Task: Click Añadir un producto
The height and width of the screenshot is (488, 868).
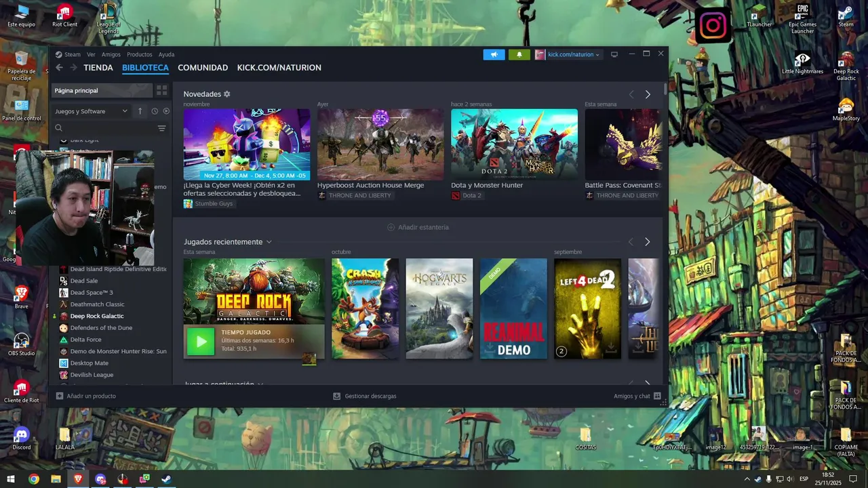Action: [x=86, y=396]
